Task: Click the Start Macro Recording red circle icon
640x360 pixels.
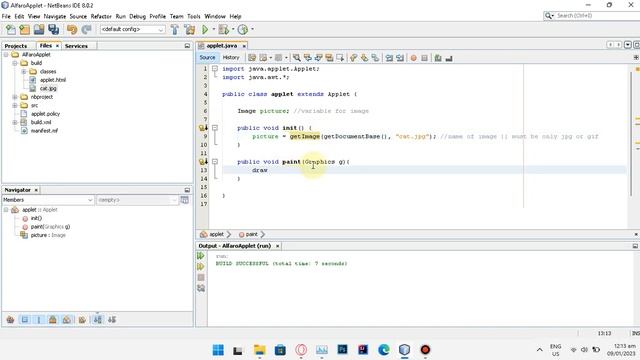Action: [x=413, y=58]
